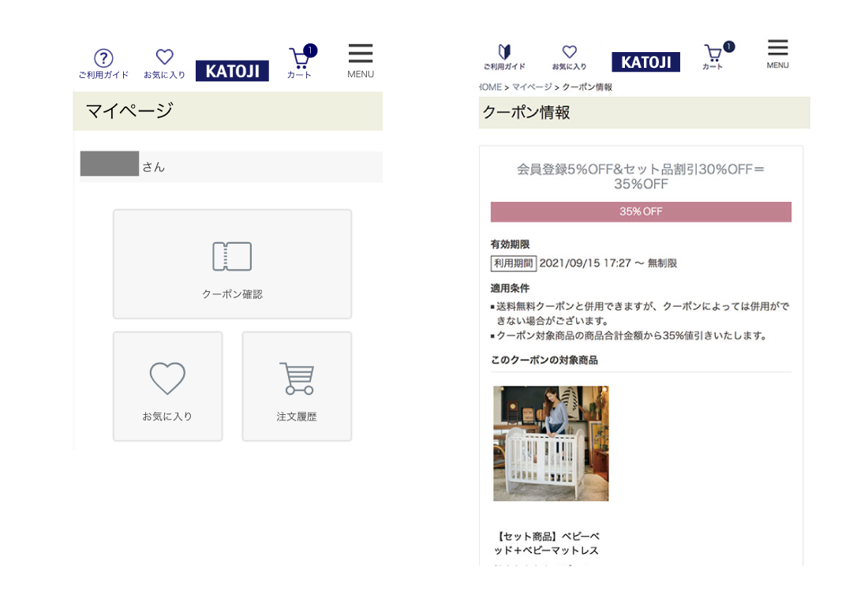Expand the hamburger MENU on the クーポン情報 screen
868x590 pixels.
(x=777, y=53)
